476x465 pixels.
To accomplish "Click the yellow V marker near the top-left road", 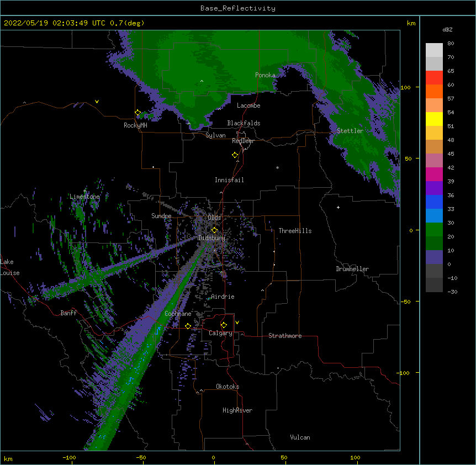I will (x=97, y=102).
